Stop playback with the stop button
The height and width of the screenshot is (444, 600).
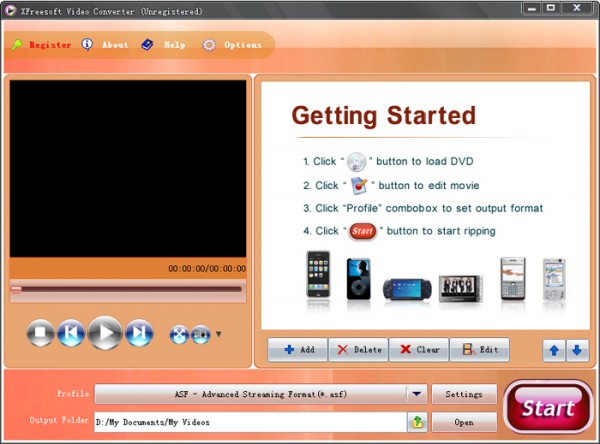(x=40, y=333)
